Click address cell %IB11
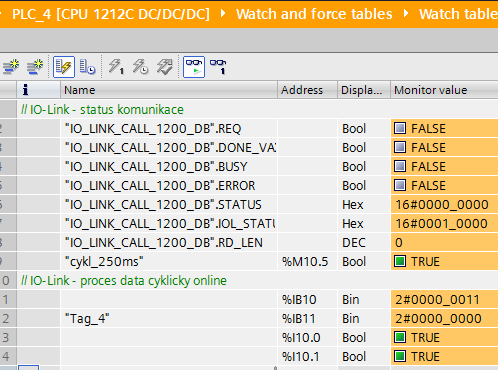The image size is (498, 370). (307, 318)
